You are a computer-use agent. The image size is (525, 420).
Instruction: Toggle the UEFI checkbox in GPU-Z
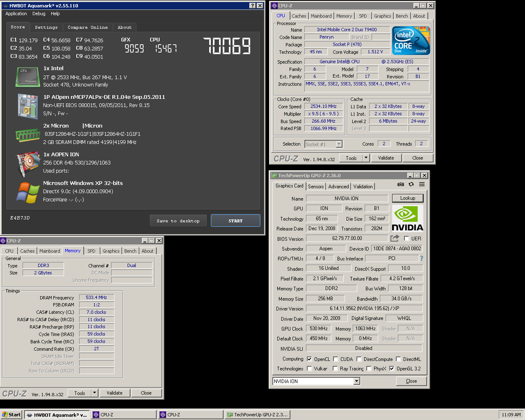[x=406, y=239]
